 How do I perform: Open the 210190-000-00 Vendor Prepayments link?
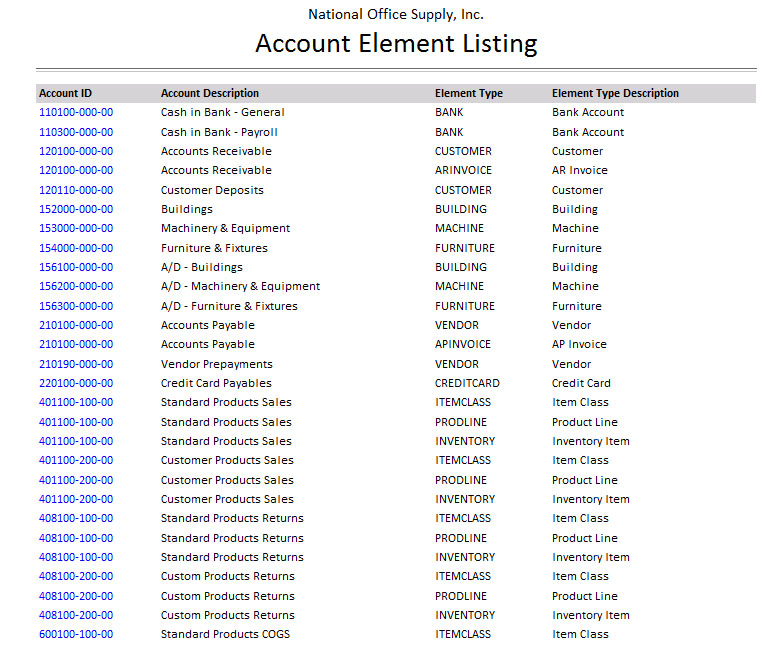pyautogui.click(x=76, y=364)
